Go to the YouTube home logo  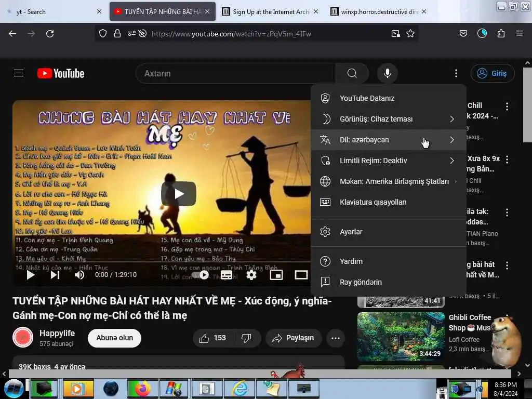[61, 73]
